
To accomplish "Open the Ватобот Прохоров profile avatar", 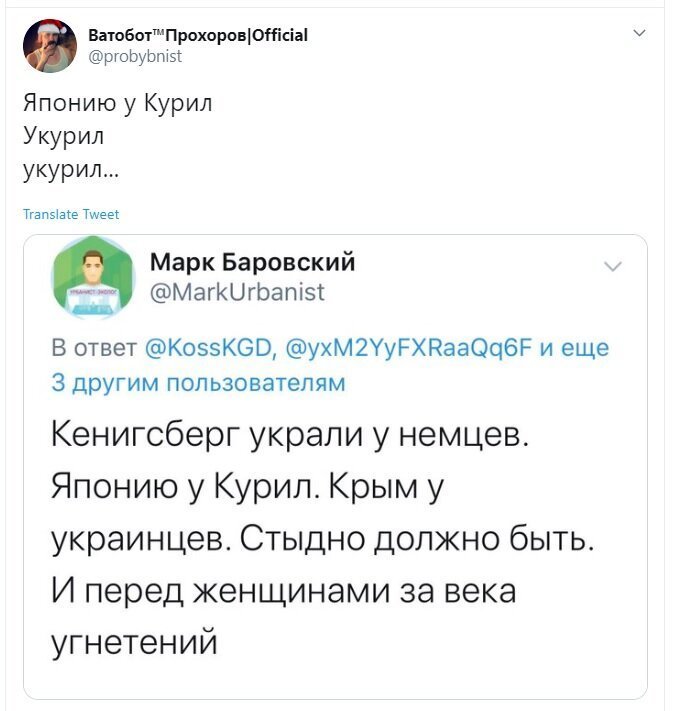I will coord(50,46).
